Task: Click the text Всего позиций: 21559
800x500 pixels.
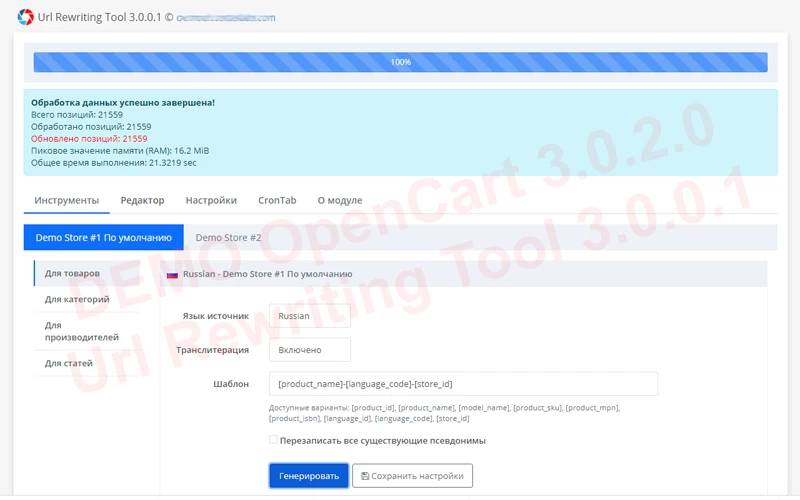Action: [x=77, y=114]
